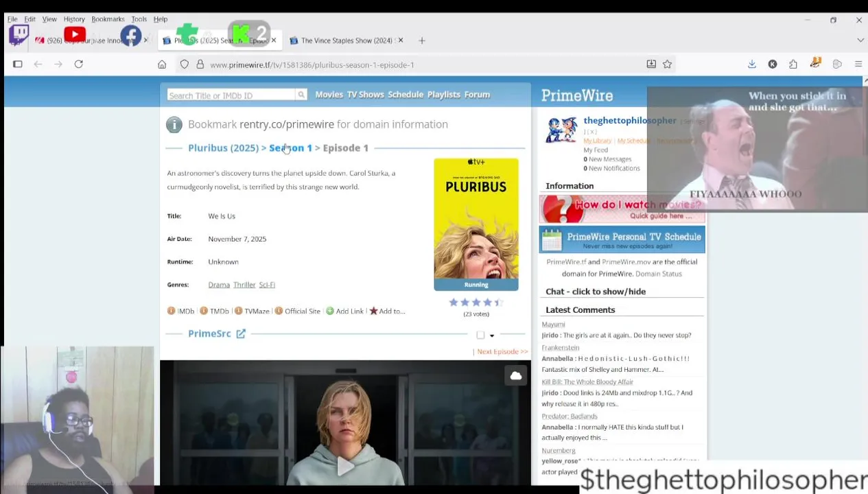This screenshot has width=868, height=494.
Task: Open the Playlists nav link
Action: point(444,95)
